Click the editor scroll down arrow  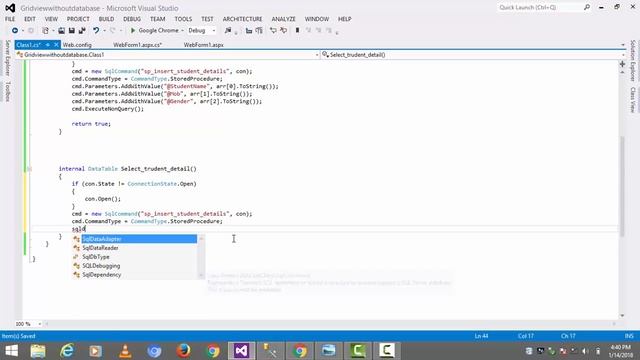tap(622, 316)
